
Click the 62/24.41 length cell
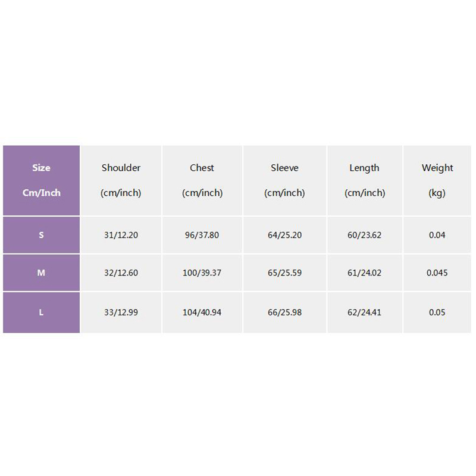coord(364,312)
